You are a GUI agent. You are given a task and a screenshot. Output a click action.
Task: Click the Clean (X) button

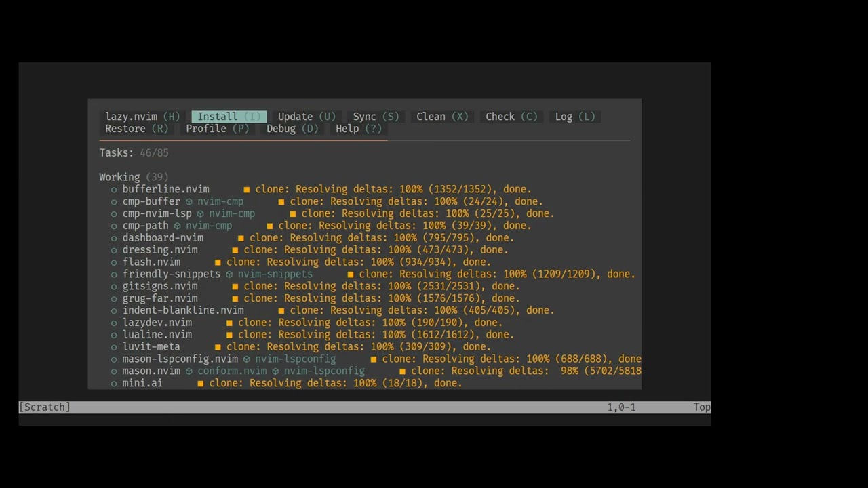(x=442, y=117)
